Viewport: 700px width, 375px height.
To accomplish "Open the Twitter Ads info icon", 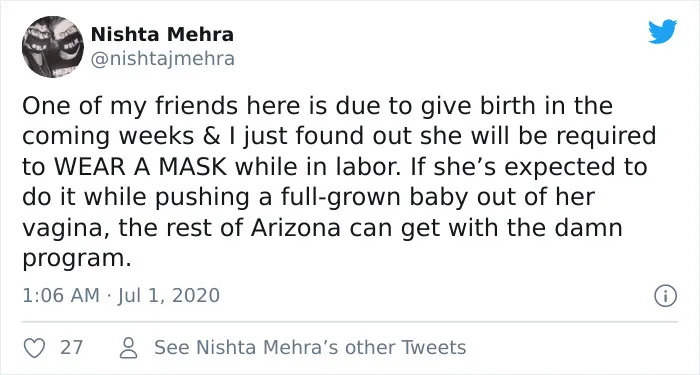I will coord(666,296).
